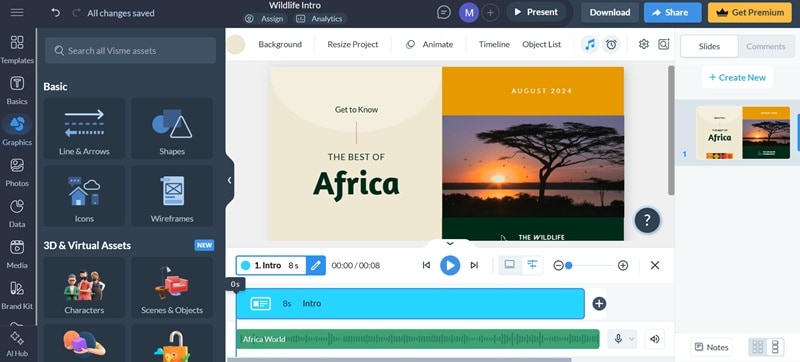This screenshot has height=362, width=800.
Task: Switch to the slide view mode icon
Action: coord(510,265)
